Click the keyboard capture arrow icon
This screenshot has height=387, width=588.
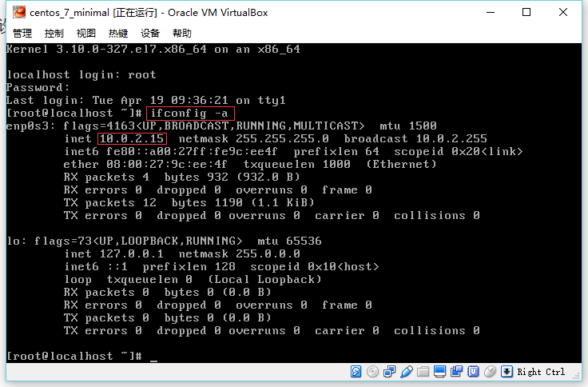click(x=507, y=372)
